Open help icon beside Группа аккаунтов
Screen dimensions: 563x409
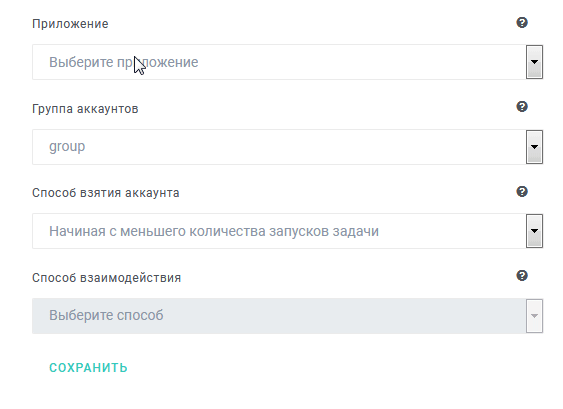point(522,107)
